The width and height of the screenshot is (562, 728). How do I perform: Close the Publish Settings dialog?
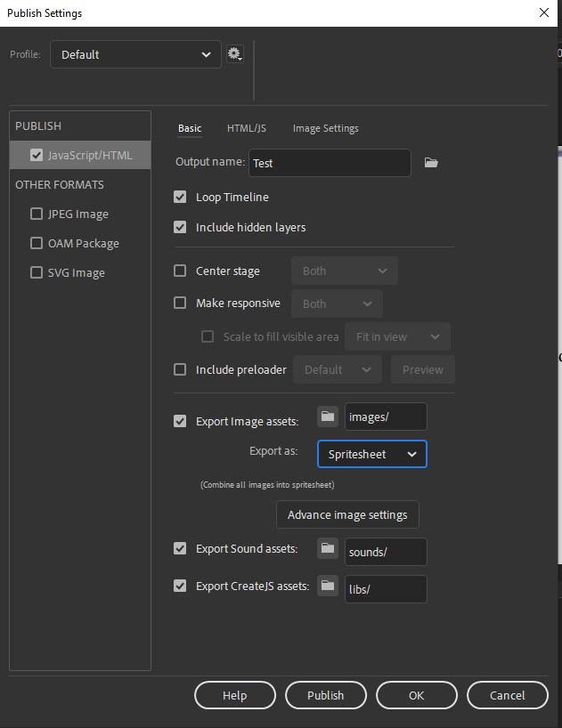[544, 12]
